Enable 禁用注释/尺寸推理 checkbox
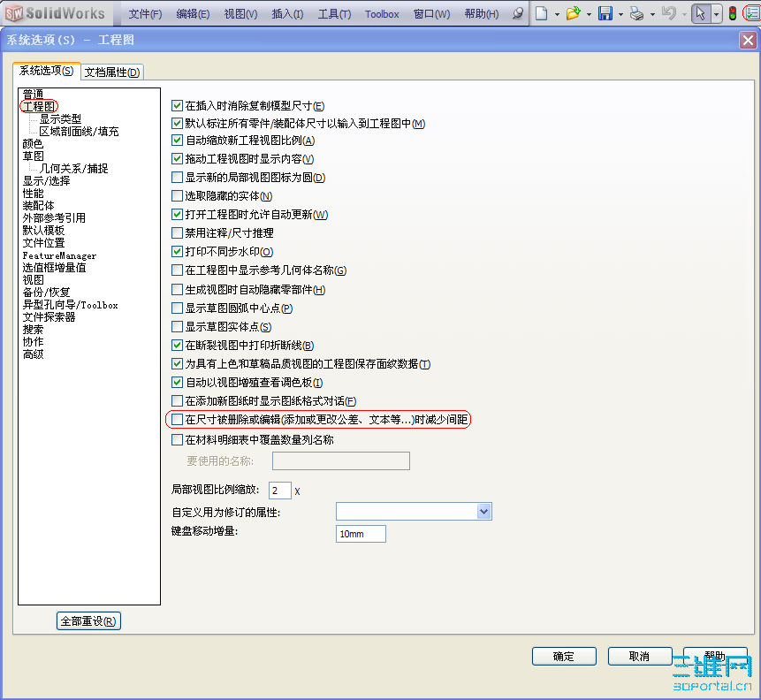The image size is (761, 700). click(x=177, y=233)
